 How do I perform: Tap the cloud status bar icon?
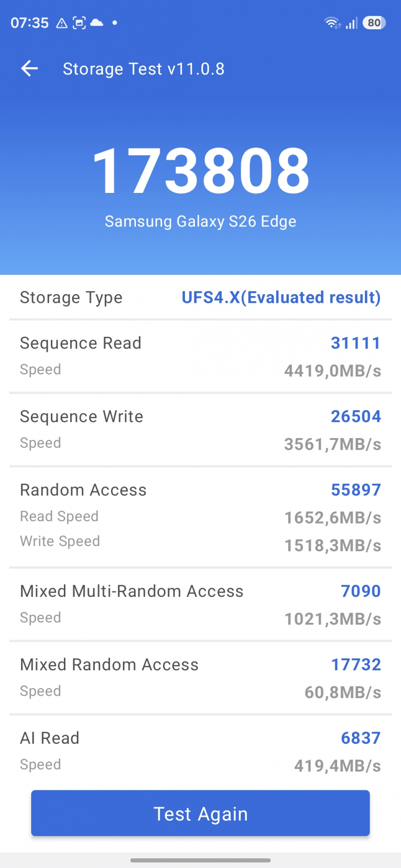click(x=97, y=23)
